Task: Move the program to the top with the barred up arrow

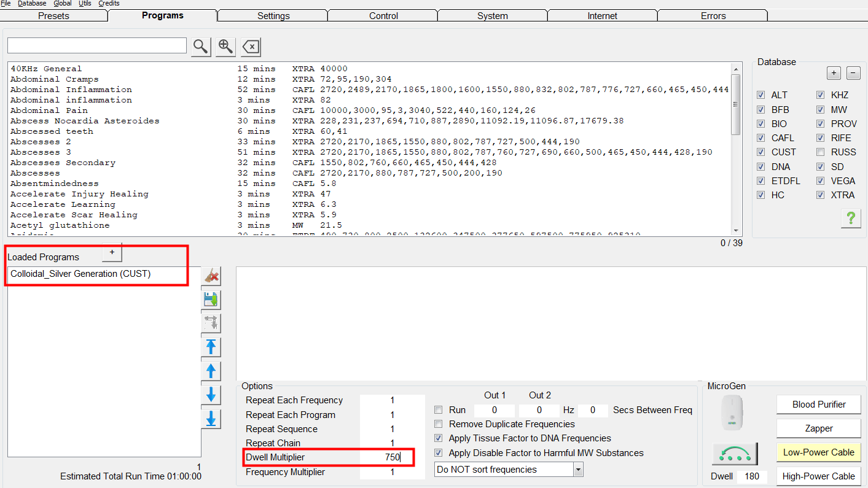Action: (211, 347)
